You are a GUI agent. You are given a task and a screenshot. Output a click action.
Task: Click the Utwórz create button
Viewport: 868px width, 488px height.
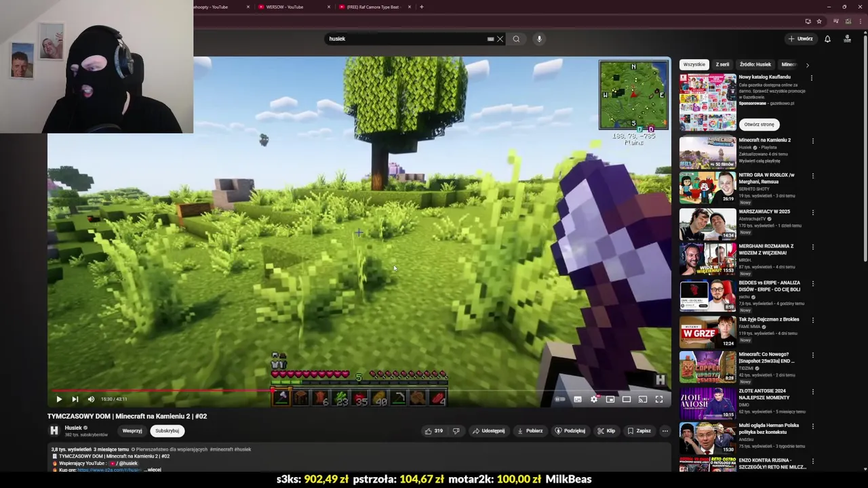(801, 39)
